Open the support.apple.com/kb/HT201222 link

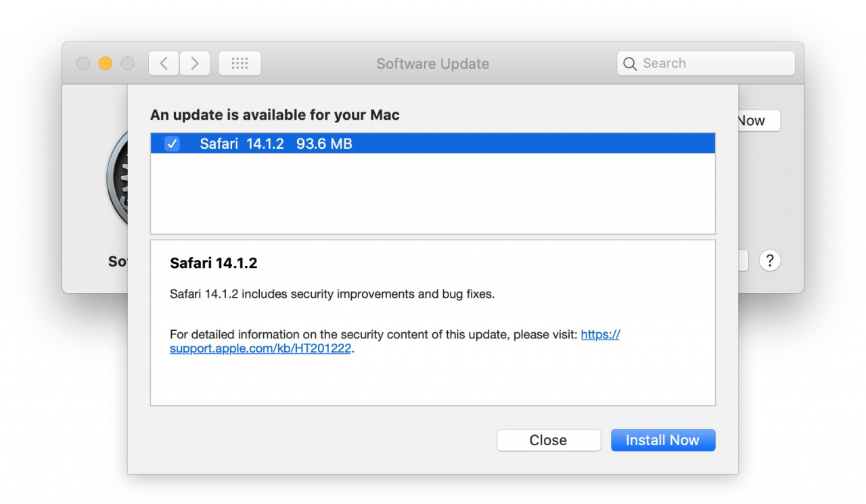point(260,349)
